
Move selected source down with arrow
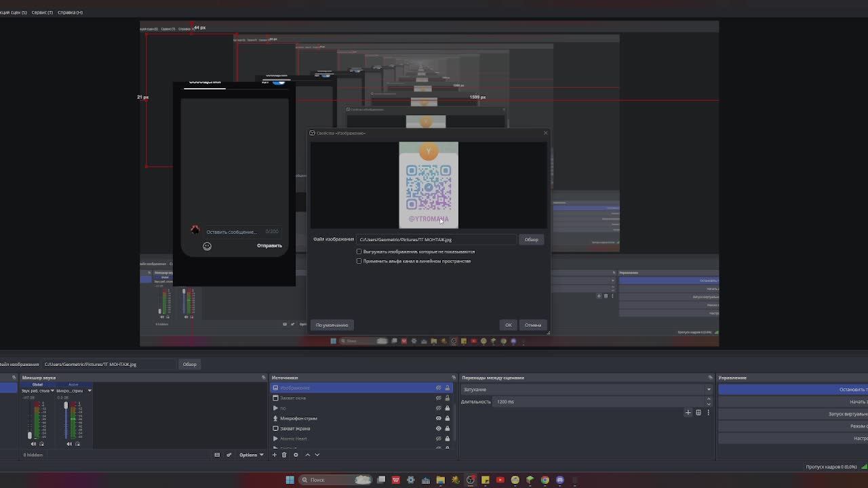(317, 455)
